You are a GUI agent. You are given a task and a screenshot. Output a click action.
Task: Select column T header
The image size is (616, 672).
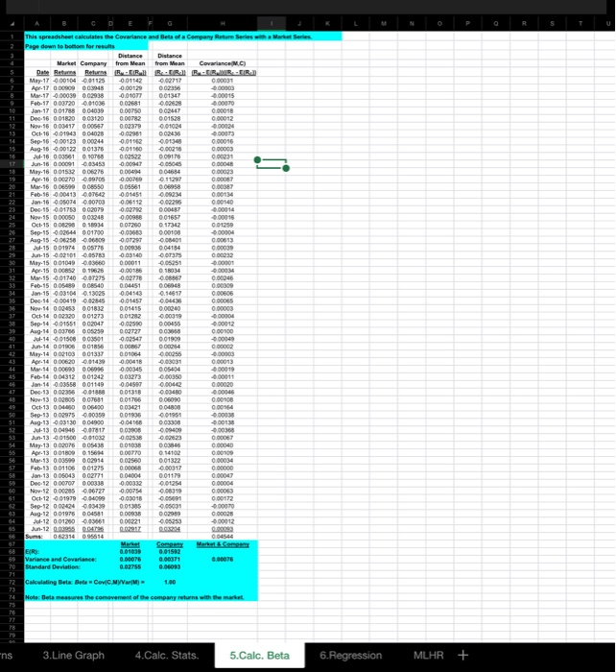click(x=580, y=24)
